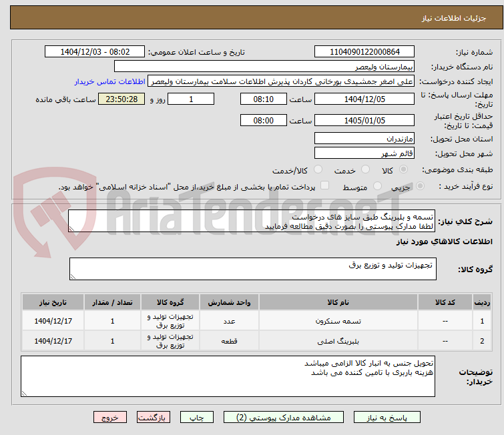Click the بازگشت back button
The image size is (504, 435).
(154, 418)
